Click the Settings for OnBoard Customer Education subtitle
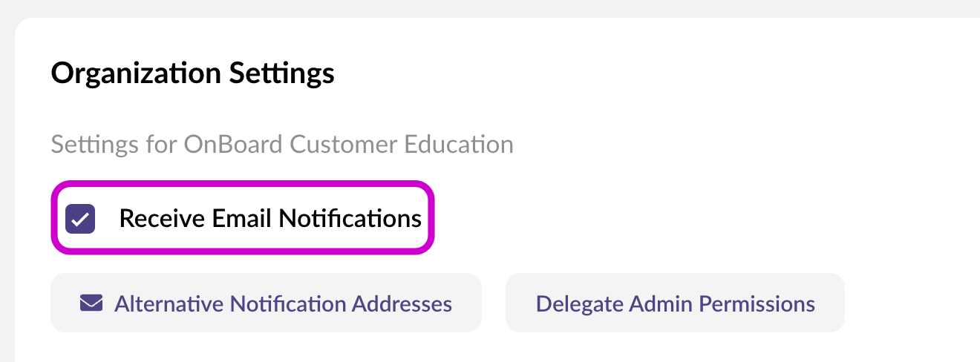This screenshot has height=362, width=980. pyautogui.click(x=282, y=144)
